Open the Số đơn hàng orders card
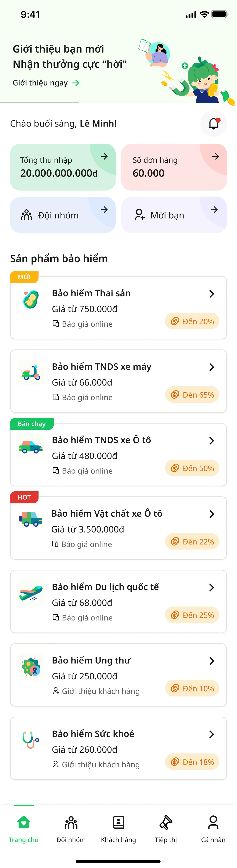Viewport: 237px width, 868px height. pos(174,167)
